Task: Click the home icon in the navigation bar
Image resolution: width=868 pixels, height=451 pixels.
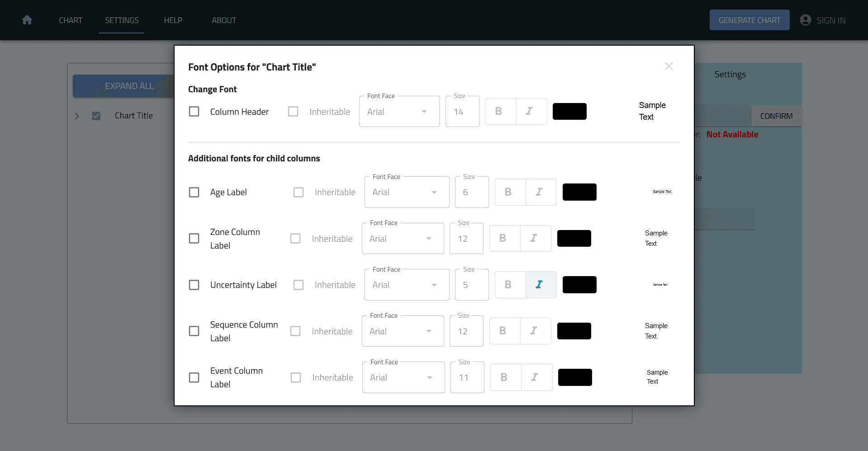Action: [x=27, y=20]
